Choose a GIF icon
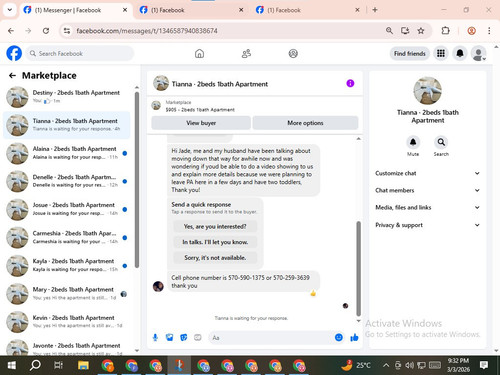 pos(198,338)
